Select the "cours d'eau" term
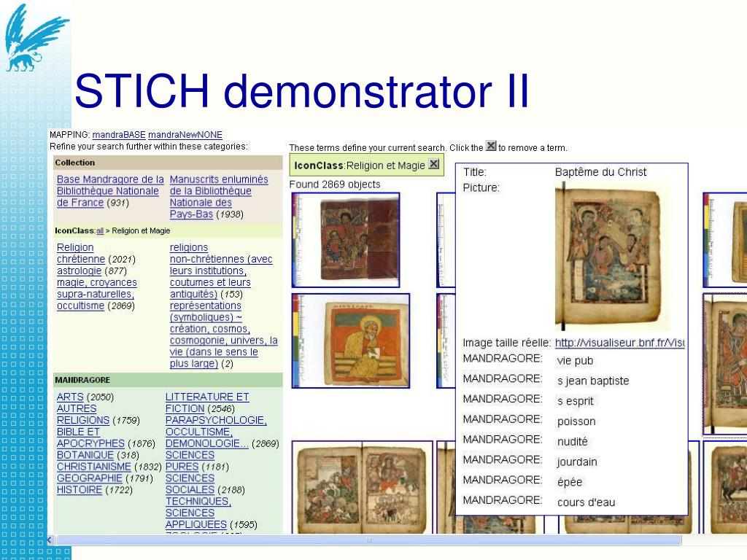This screenshot has width=747, height=560. click(x=586, y=502)
